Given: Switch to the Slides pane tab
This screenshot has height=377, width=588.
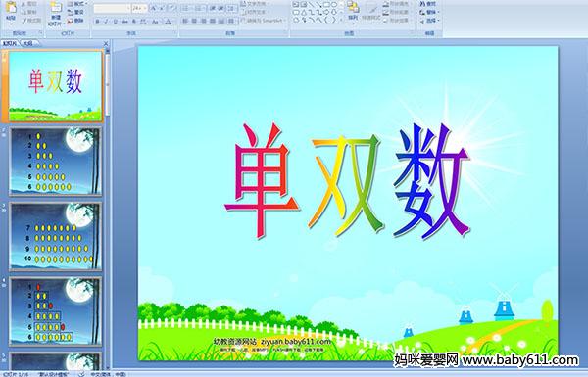Looking at the screenshot, I should point(10,43).
